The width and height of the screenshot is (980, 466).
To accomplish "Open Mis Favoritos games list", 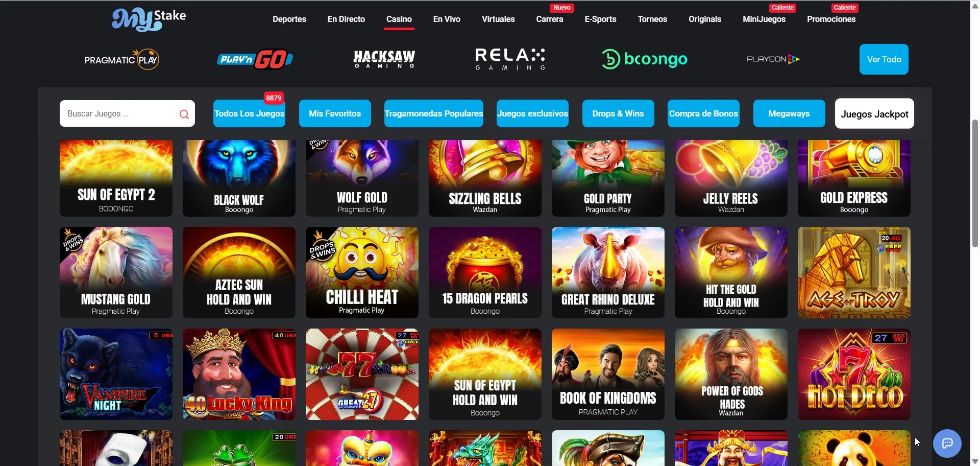I will tap(335, 113).
